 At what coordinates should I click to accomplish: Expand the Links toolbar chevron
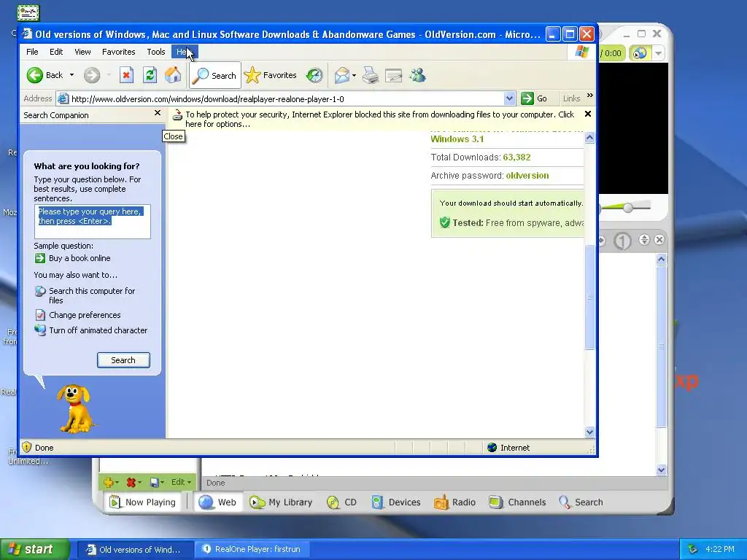click(590, 96)
